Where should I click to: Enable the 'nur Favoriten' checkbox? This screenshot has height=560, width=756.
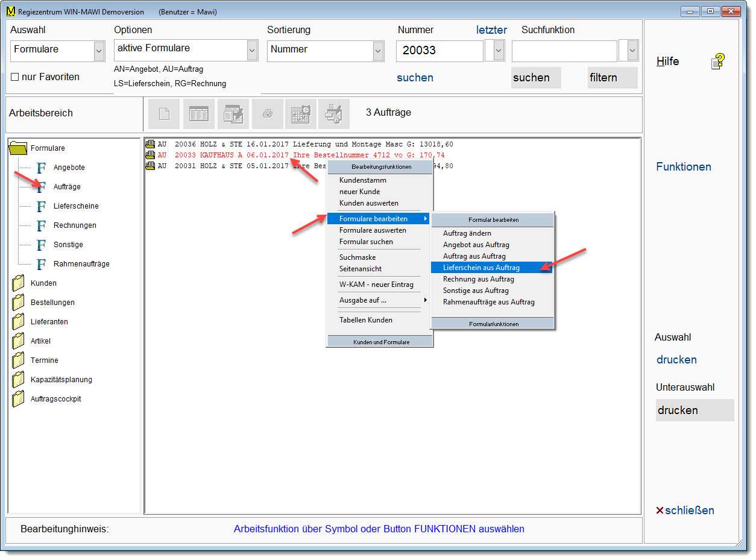14,77
